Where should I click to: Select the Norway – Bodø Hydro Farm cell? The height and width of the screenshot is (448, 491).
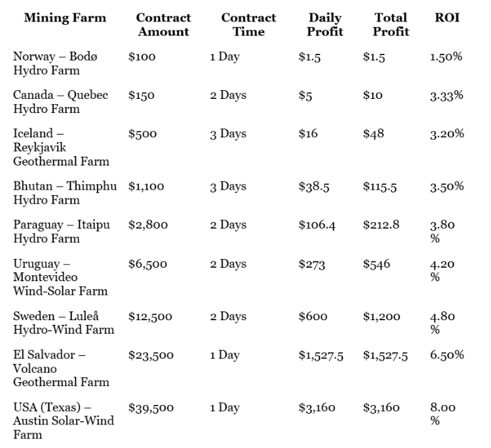click(55, 64)
